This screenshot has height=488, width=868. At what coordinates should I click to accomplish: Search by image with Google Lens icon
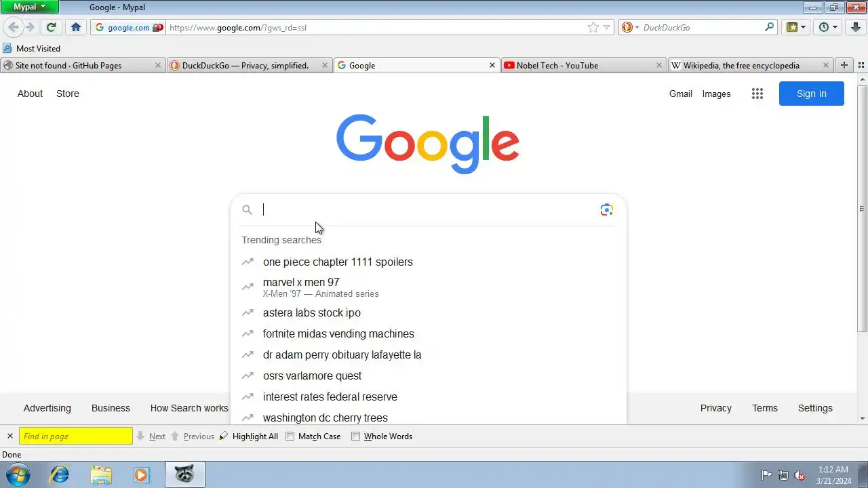pyautogui.click(x=607, y=209)
